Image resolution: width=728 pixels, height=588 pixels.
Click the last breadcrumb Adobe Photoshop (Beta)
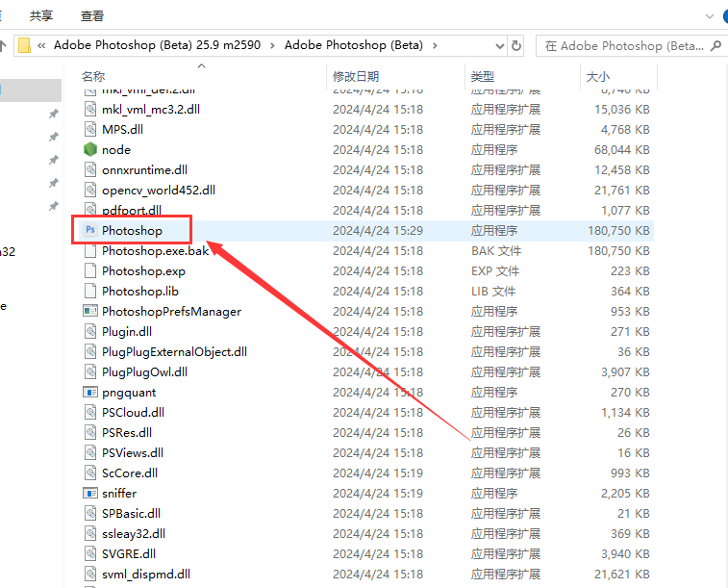coord(353,45)
